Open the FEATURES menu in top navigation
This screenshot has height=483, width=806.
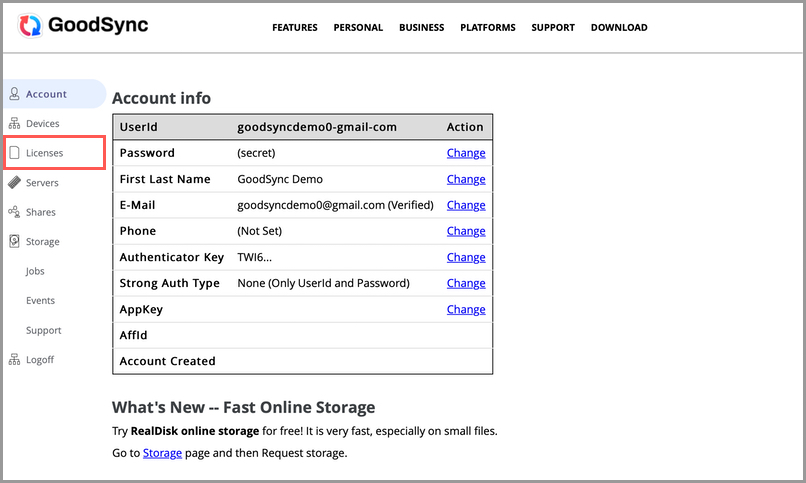295,28
